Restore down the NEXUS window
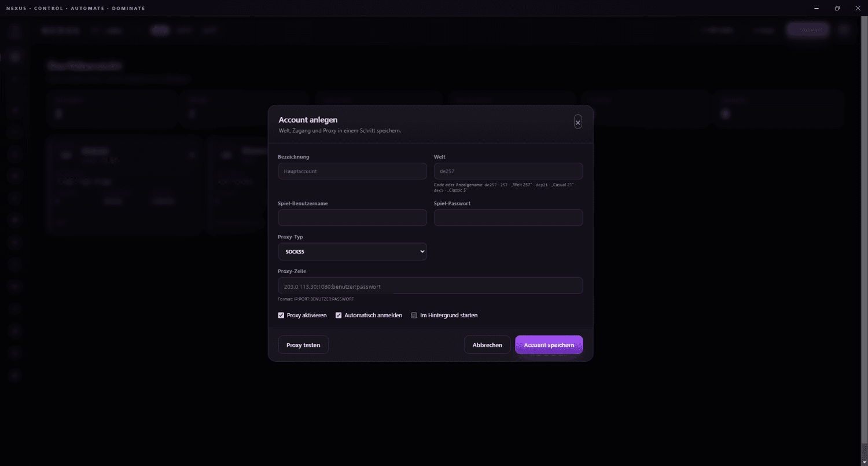 point(837,8)
